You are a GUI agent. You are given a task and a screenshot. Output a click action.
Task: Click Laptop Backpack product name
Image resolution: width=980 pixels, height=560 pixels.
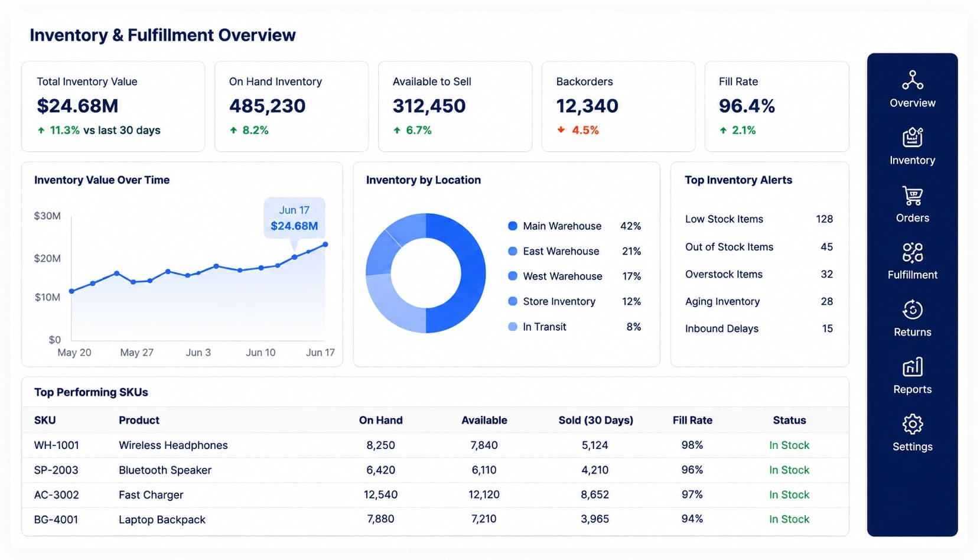coord(162,520)
